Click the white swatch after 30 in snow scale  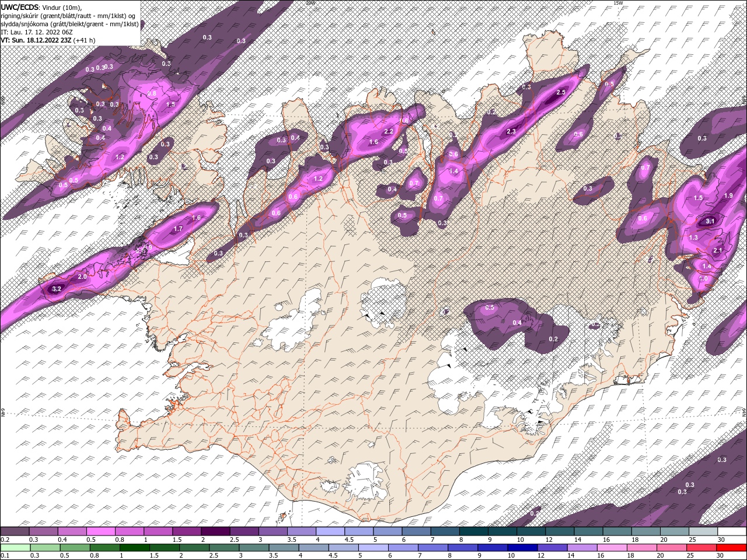pyautogui.click(x=731, y=531)
